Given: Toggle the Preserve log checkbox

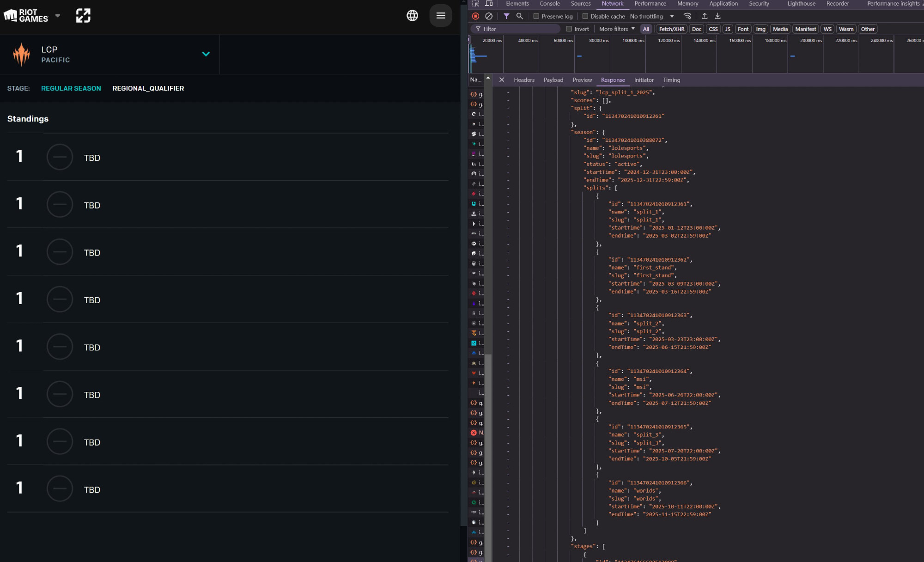Looking at the screenshot, I should point(536,16).
